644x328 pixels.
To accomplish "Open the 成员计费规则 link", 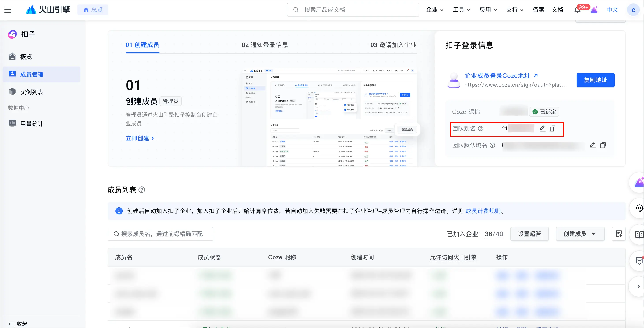I will pyautogui.click(x=483, y=211).
